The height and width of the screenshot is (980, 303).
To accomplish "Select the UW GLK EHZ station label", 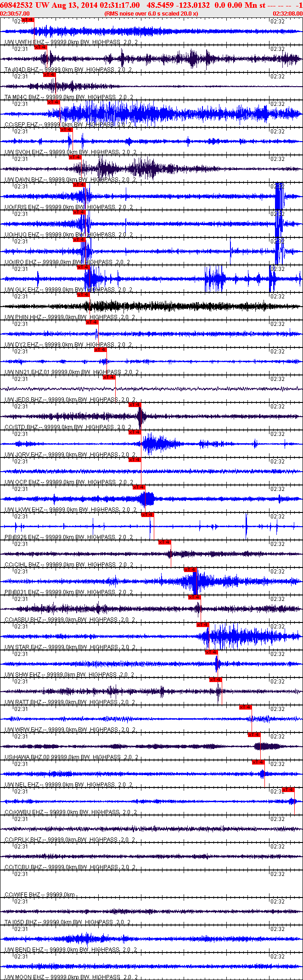I will (x=68, y=290).
